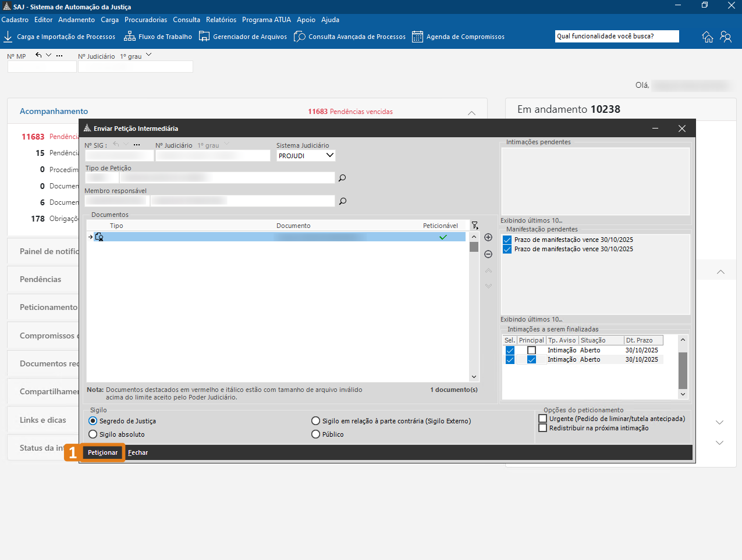Viewport: 742px width, 560px height.
Task: Collapse the Acompanhamento panel chevron
Action: [471, 112]
